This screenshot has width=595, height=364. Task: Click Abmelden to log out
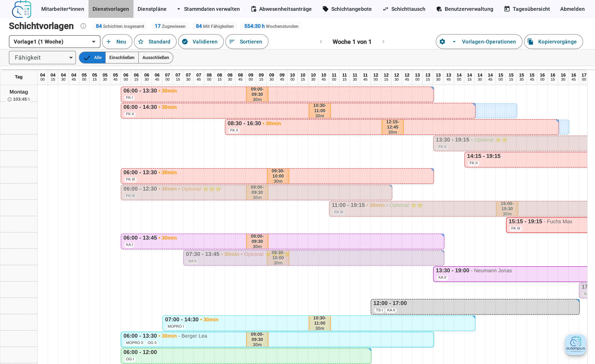point(572,9)
